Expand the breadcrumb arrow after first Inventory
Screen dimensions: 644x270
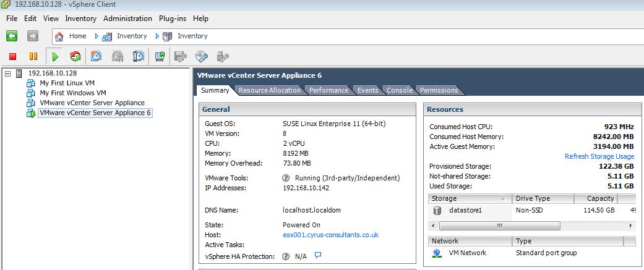[x=157, y=36]
